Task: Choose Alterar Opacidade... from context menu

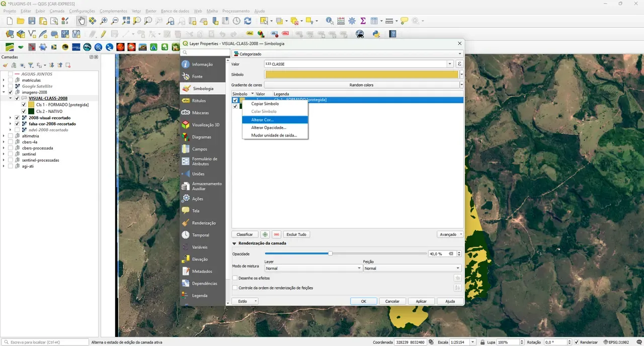Action: point(275,127)
